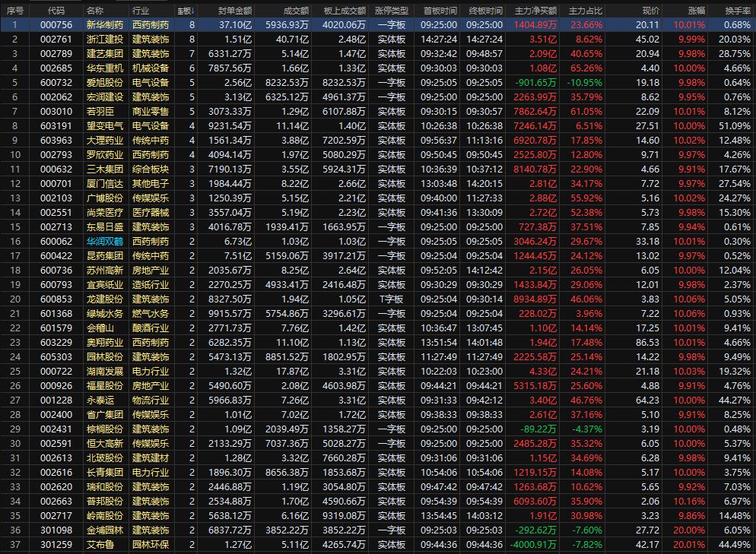Click stock code 600732
The width and height of the screenshot is (756, 554).
tap(56, 82)
